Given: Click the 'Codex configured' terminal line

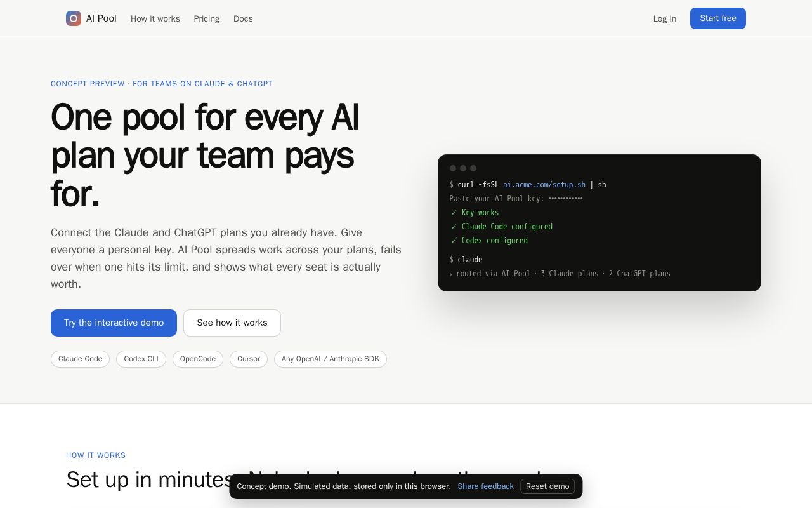Looking at the screenshot, I should pos(489,241).
